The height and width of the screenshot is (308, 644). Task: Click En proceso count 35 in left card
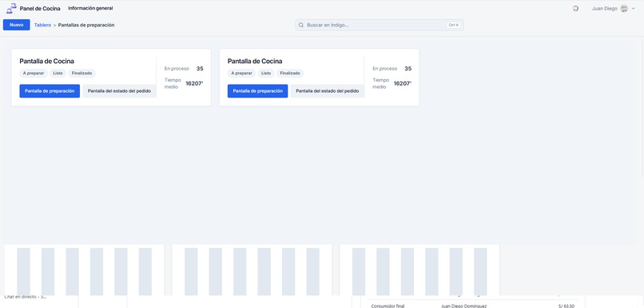tap(200, 69)
